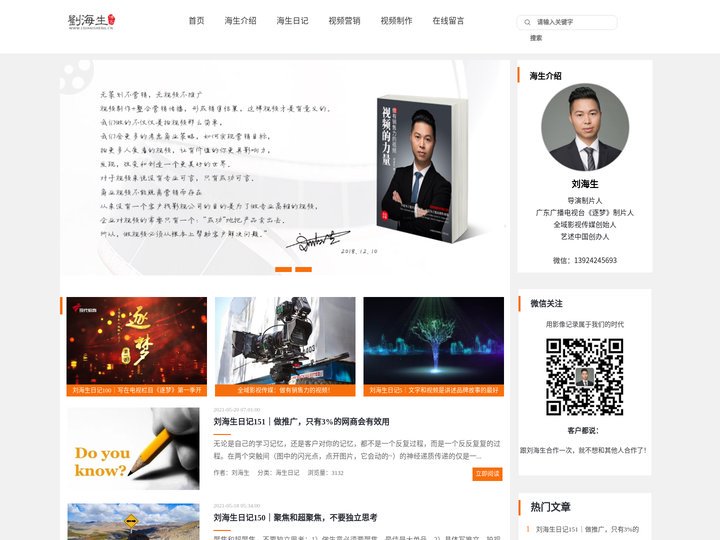720x540 pixels.
Task: Open article title 刘海生日记151
Action: click(302, 422)
